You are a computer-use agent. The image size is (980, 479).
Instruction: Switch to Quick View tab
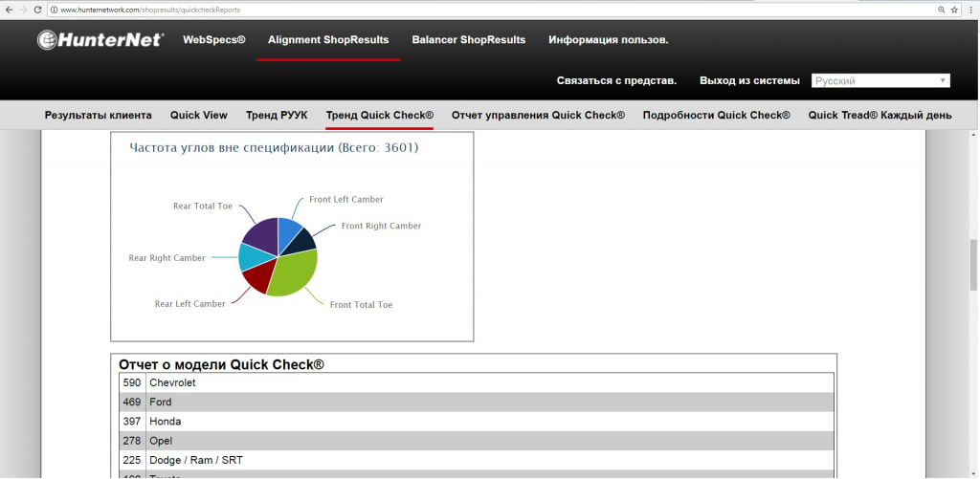click(199, 116)
